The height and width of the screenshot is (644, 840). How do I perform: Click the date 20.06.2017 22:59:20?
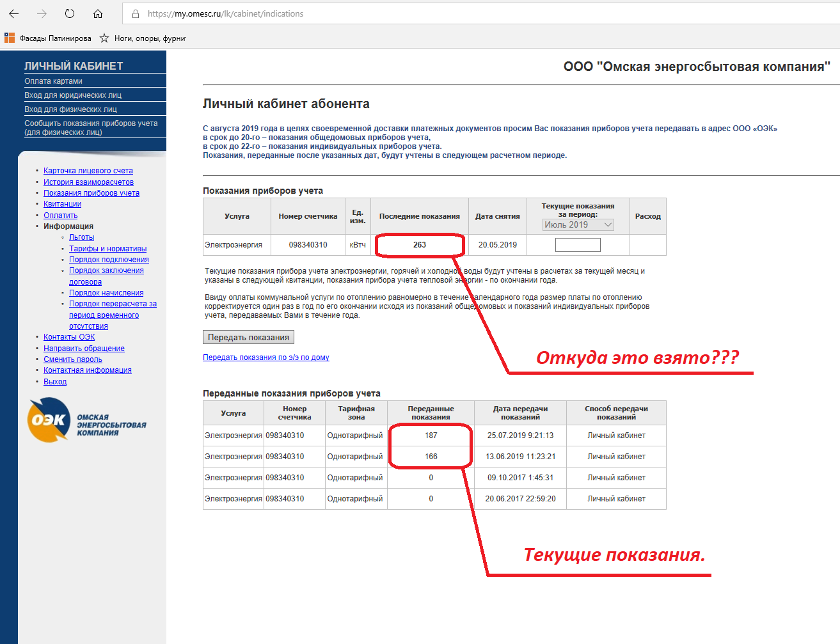tap(521, 499)
